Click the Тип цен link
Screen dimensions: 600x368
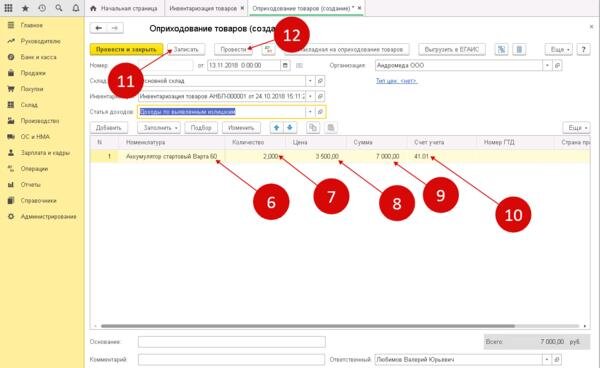tap(396, 81)
